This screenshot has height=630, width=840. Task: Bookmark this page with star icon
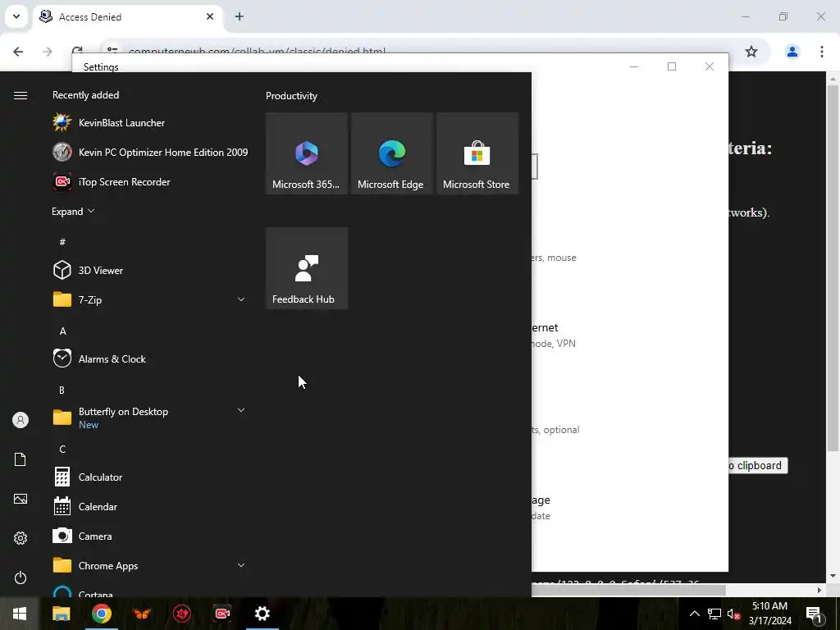[x=751, y=52]
